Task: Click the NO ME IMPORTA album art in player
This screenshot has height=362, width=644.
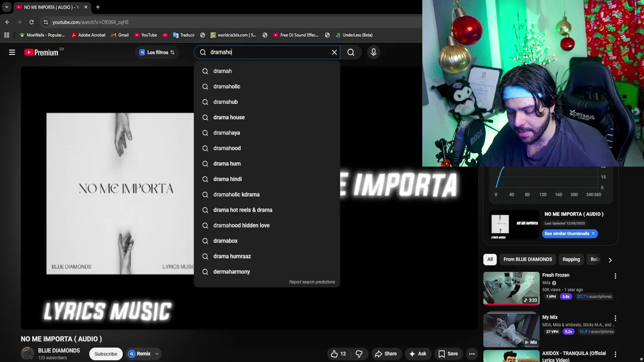Action: (120, 194)
